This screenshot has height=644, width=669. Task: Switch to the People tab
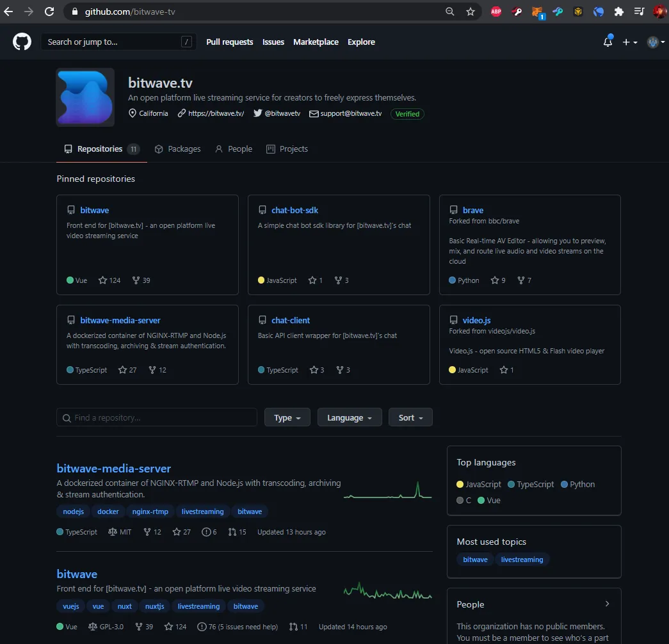[234, 149]
